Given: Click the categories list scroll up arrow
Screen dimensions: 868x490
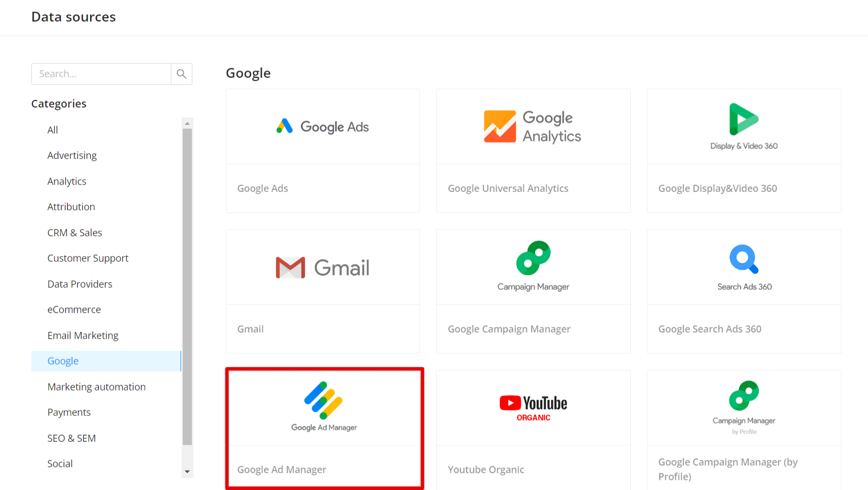Looking at the screenshot, I should (x=188, y=123).
